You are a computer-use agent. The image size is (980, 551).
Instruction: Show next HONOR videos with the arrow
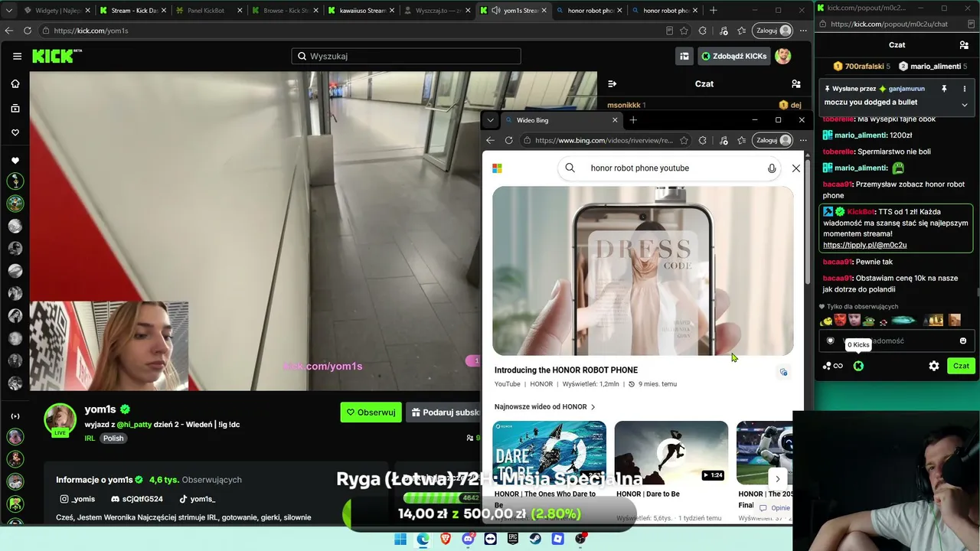[x=778, y=479]
